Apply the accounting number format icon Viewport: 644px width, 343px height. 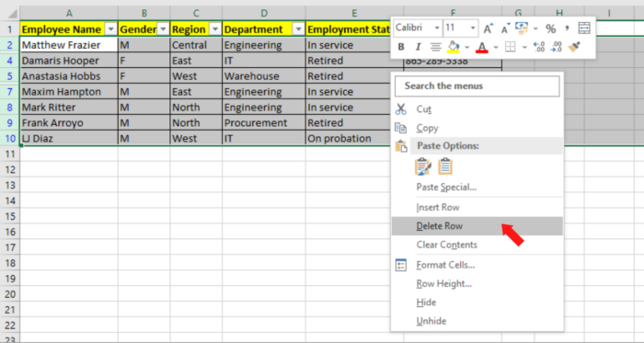click(x=522, y=28)
